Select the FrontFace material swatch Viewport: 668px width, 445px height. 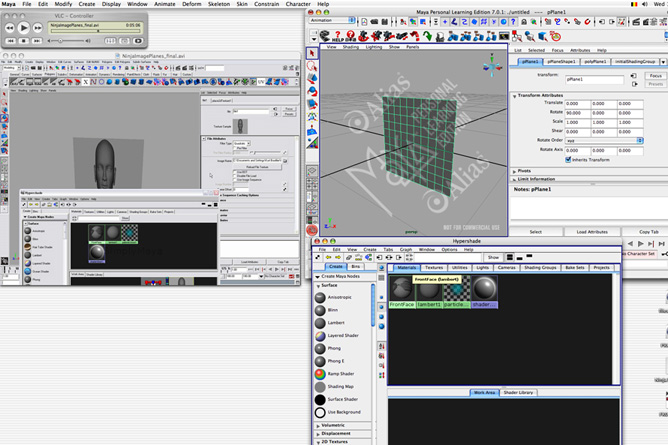tap(402, 292)
